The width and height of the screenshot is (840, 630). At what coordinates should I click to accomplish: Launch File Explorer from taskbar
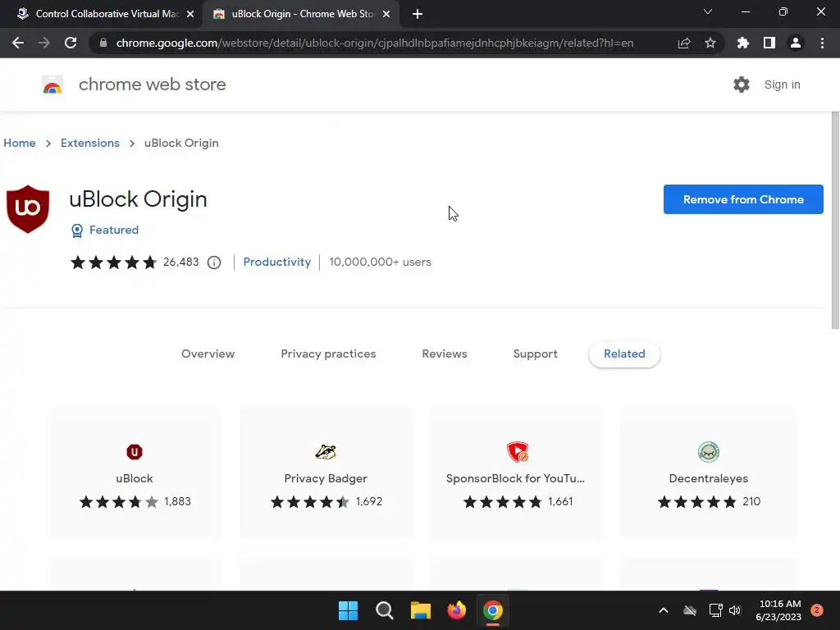[x=421, y=610]
